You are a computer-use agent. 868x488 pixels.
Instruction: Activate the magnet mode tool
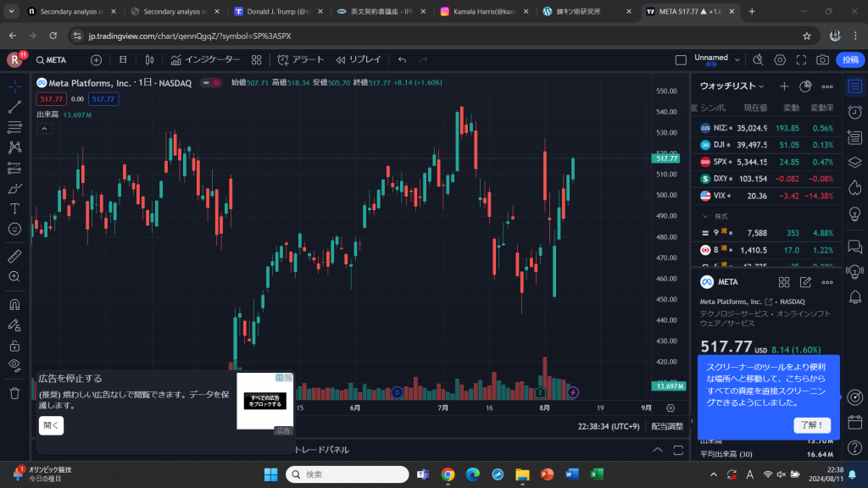[x=14, y=304]
